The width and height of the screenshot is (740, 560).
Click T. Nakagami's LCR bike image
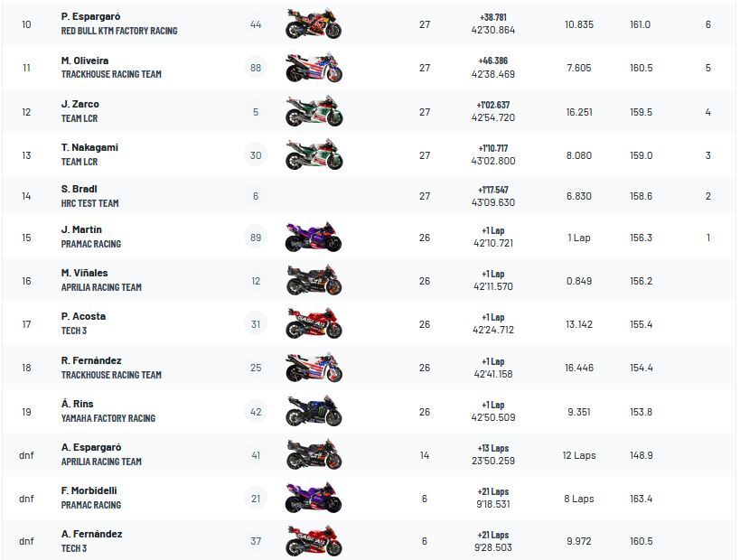pos(314,155)
